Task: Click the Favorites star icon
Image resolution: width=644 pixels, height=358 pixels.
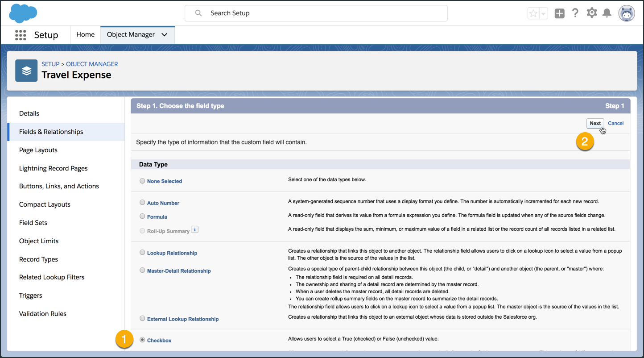Action: 533,13
